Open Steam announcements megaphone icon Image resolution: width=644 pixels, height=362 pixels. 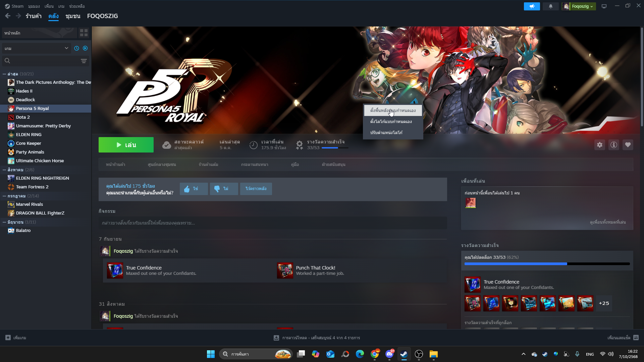coord(532,6)
